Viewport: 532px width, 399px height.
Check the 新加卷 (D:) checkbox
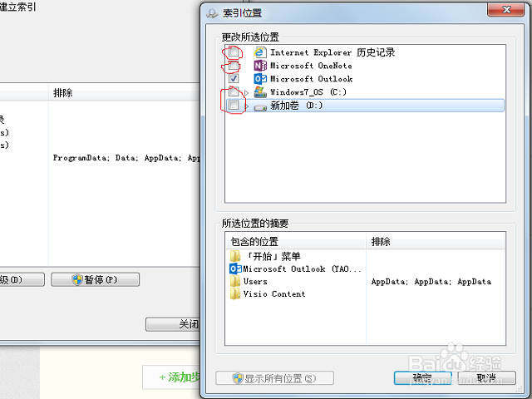(234, 106)
